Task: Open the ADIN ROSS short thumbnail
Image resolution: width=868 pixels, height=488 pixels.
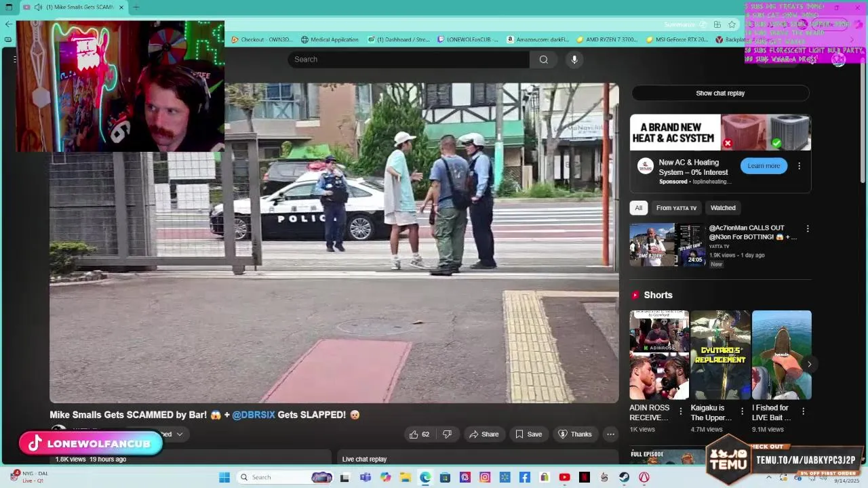Action: [x=659, y=355]
